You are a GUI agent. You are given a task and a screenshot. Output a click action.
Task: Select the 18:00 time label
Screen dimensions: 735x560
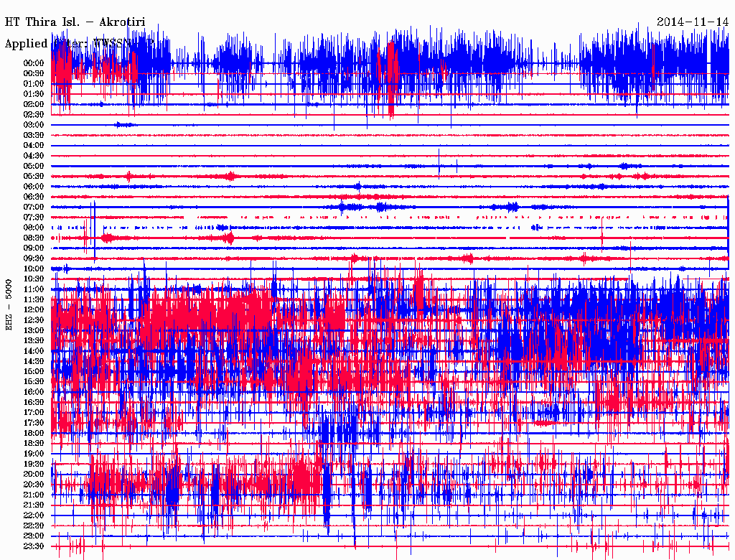pos(33,434)
